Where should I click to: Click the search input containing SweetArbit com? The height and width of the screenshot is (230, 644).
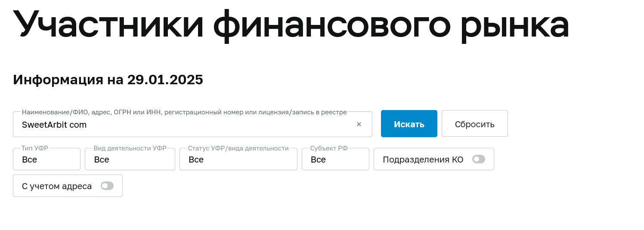click(185, 125)
